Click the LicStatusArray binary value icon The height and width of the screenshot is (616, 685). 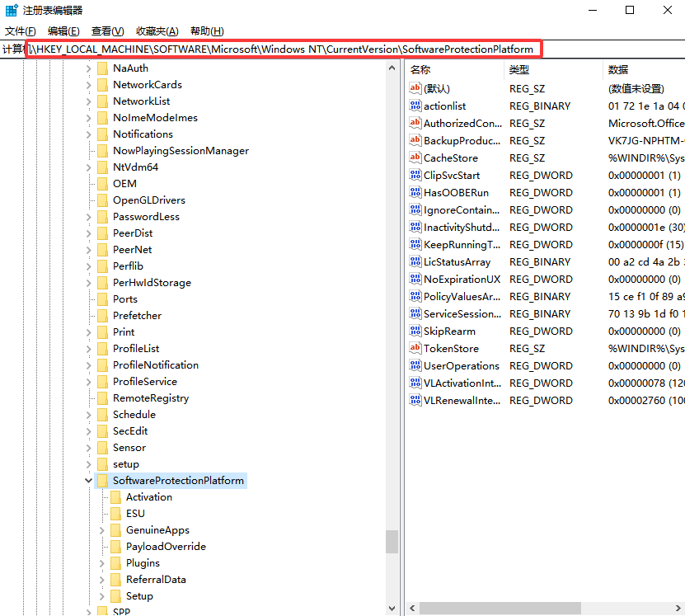(x=415, y=261)
